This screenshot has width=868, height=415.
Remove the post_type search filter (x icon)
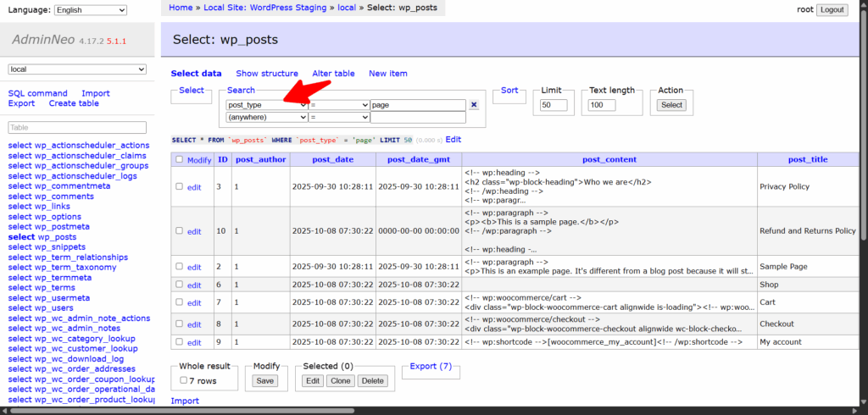point(474,105)
